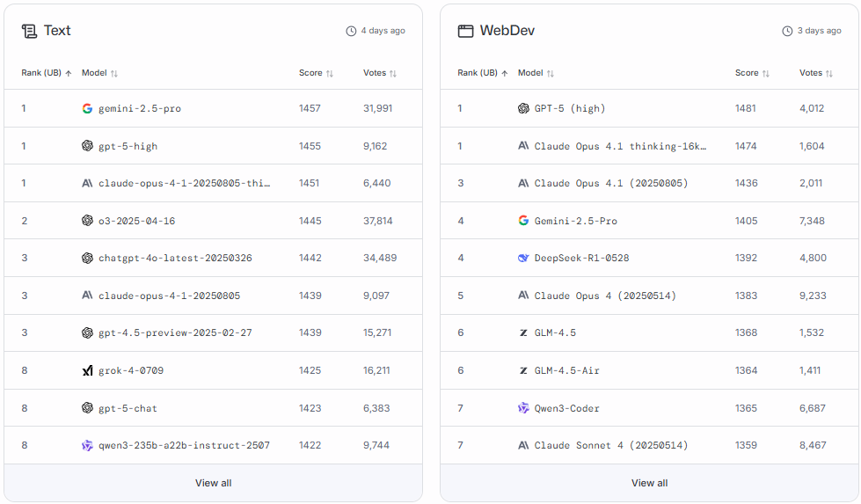Open View all in WebDev leaderboard
The width and height of the screenshot is (861, 504).
(650, 483)
